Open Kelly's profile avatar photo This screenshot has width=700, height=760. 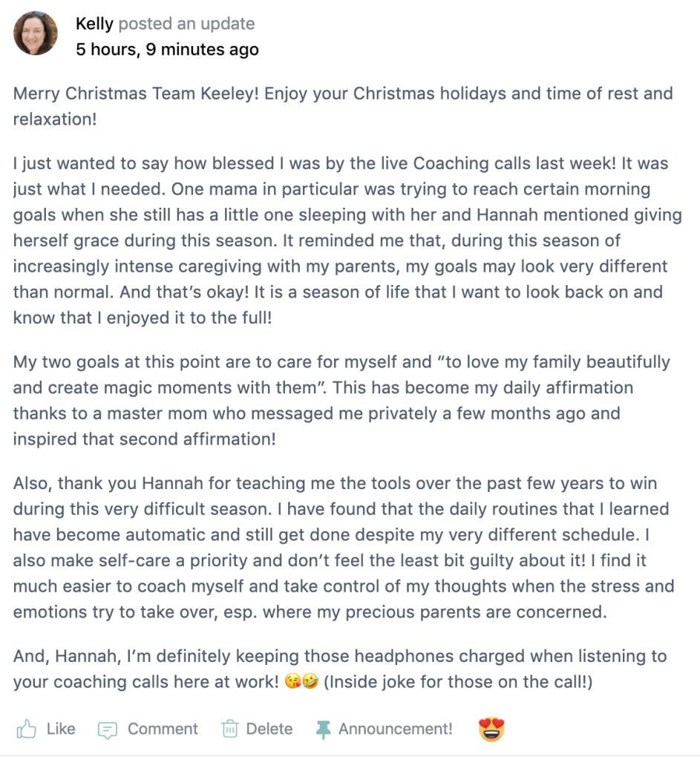click(x=35, y=33)
